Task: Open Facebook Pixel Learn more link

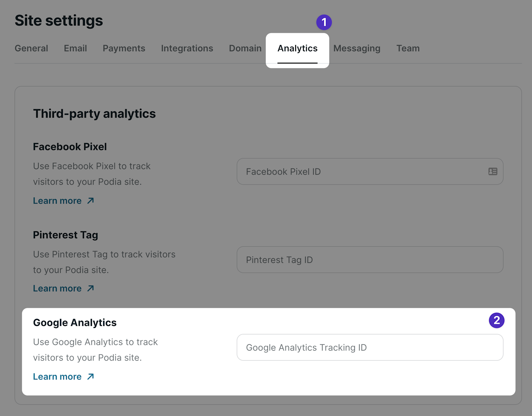Action: (x=57, y=201)
